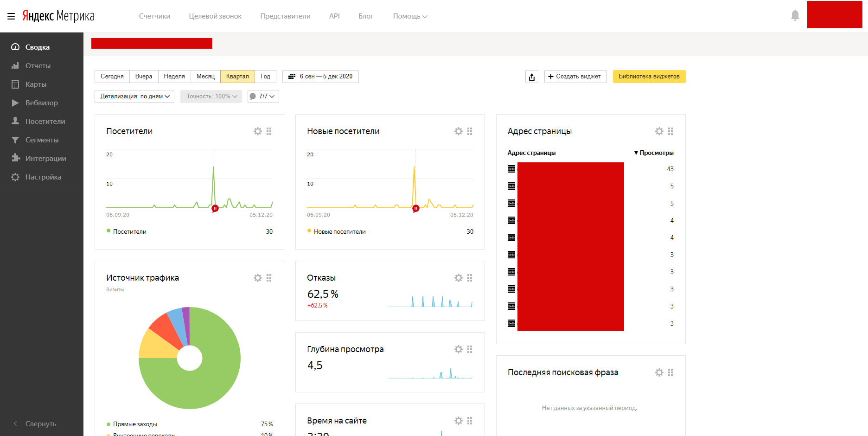Image resolution: width=868 pixels, height=436 pixels.
Task: Expand the Детализация: по дням dropdown
Action: 134,96
